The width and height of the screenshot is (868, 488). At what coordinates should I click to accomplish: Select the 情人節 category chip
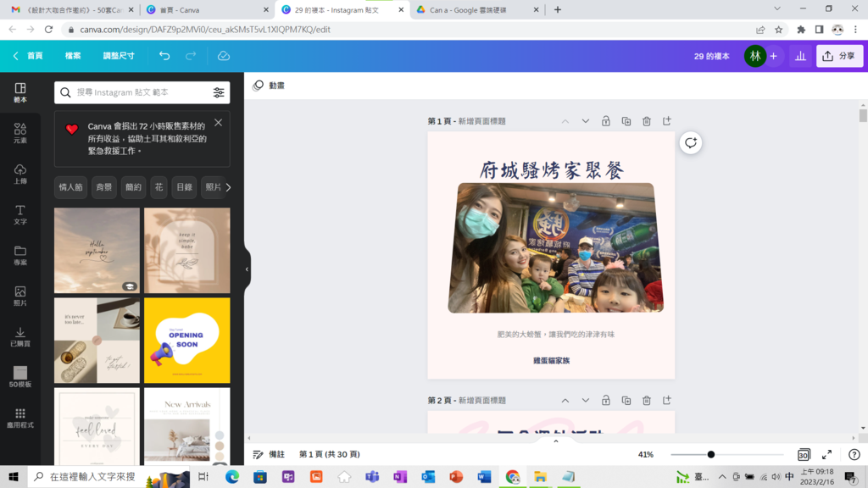pos(71,187)
